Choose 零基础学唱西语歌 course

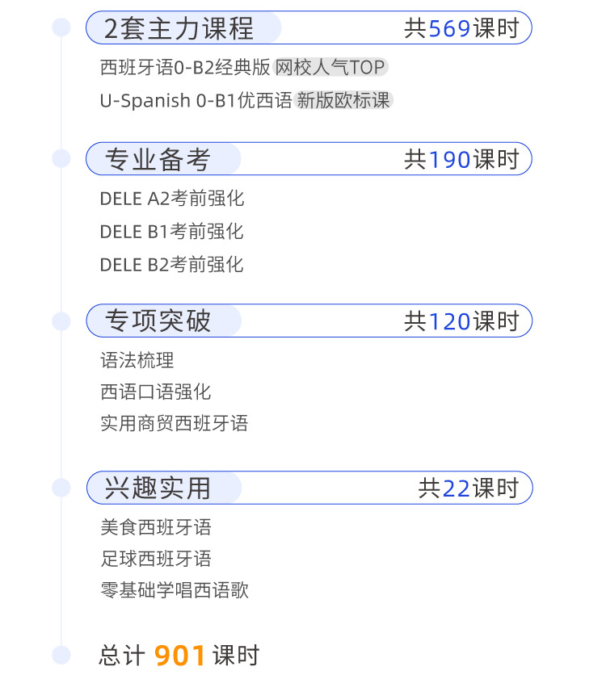tap(174, 591)
